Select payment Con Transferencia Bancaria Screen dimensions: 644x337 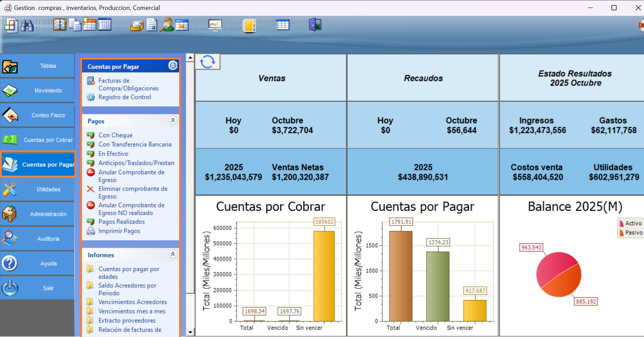point(134,144)
